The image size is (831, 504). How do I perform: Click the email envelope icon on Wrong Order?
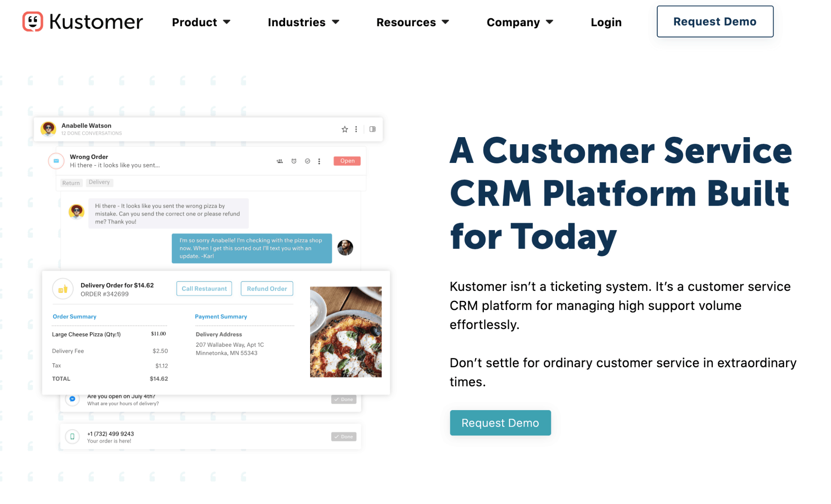(x=56, y=161)
